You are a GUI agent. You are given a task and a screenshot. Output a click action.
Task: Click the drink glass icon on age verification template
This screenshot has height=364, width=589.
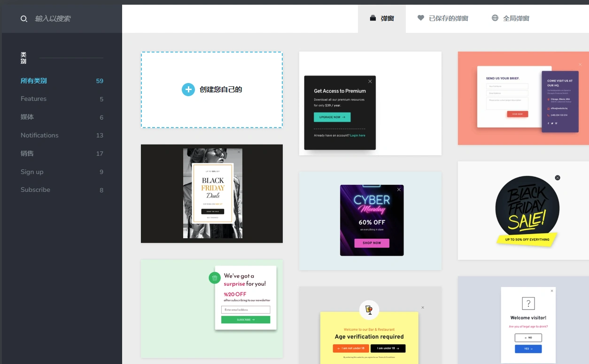click(x=369, y=310)
